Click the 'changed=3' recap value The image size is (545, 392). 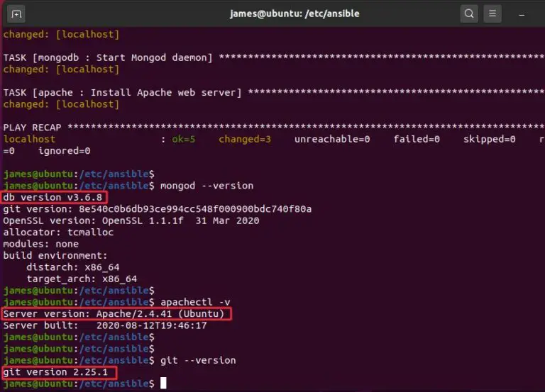click(x=245, y=139)
